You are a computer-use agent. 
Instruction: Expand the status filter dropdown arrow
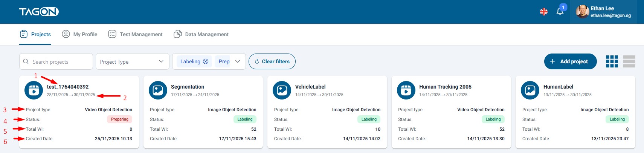pyautogui.click(x=238, y=61)
